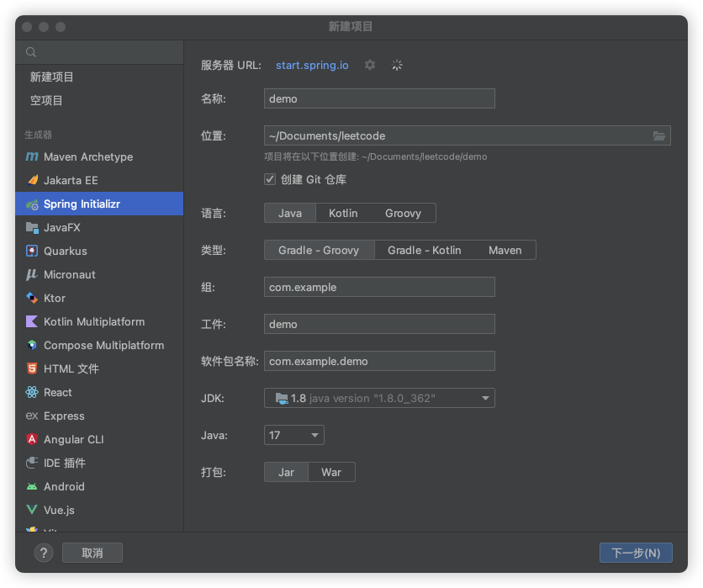Browse for project location folder
703x588 pixels.
point(659,136)
